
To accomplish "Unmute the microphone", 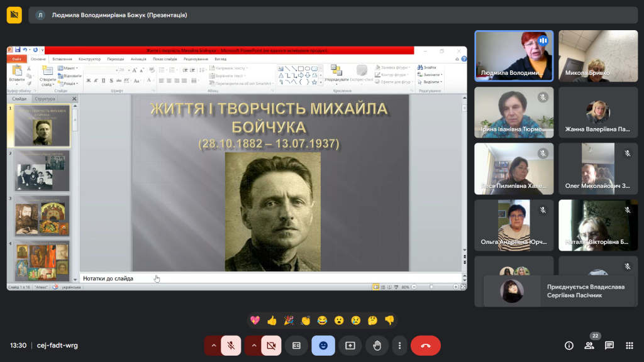I will 231,345.
